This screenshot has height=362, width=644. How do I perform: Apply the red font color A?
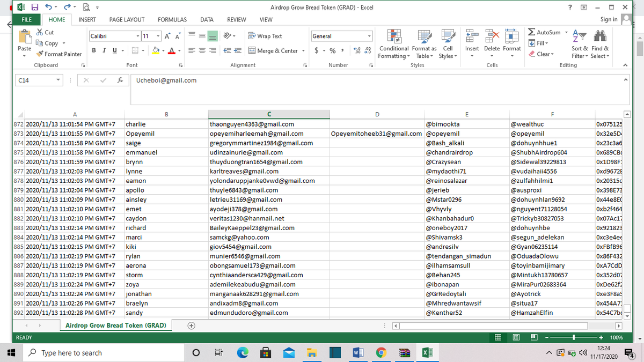click(x=171, y=50)
